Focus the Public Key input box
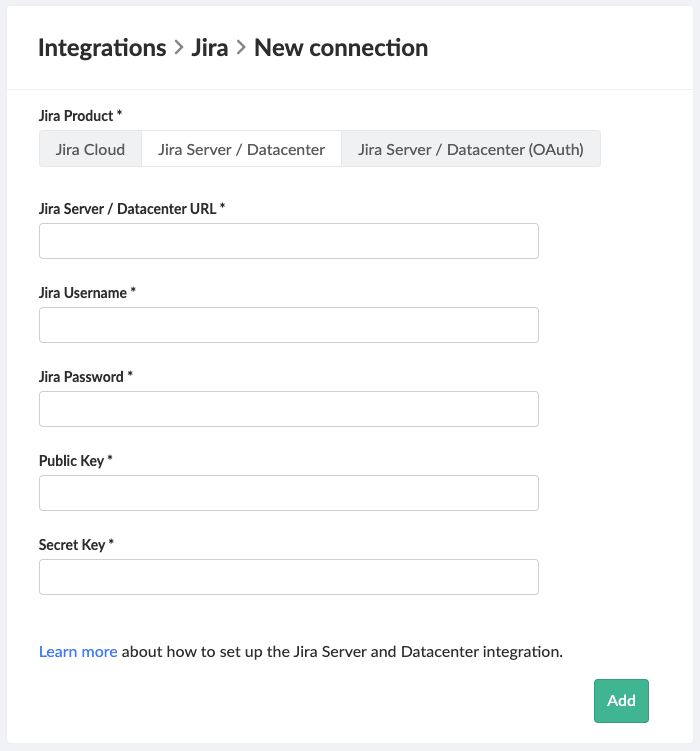 289,493
